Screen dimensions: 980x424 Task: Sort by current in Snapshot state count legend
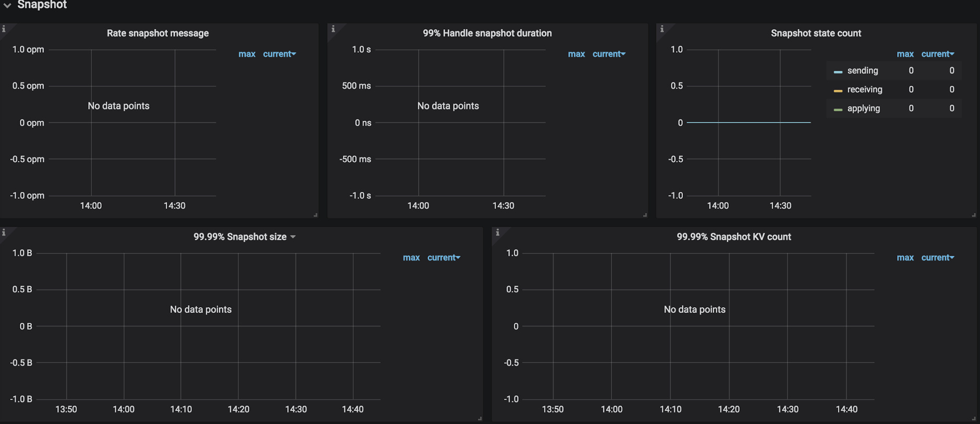click(937, 54)
